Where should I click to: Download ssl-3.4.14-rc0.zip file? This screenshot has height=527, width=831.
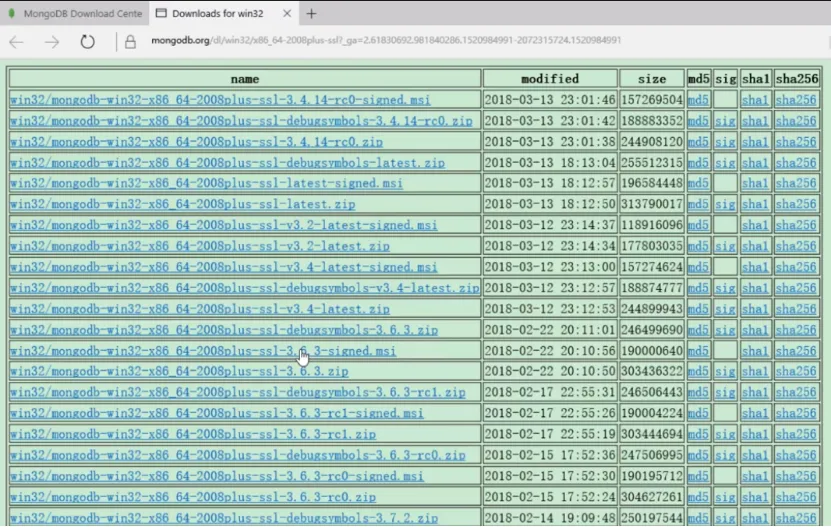click(x=196, y=142)
